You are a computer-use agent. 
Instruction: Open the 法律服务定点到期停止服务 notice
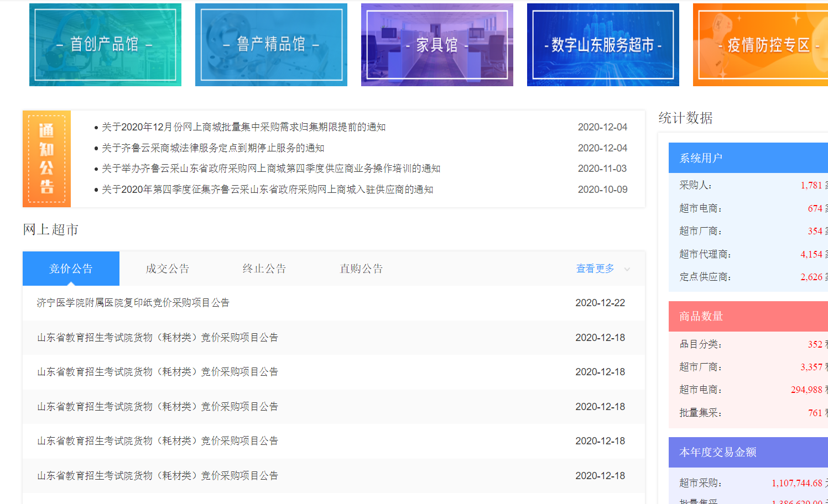click(213, 148)
